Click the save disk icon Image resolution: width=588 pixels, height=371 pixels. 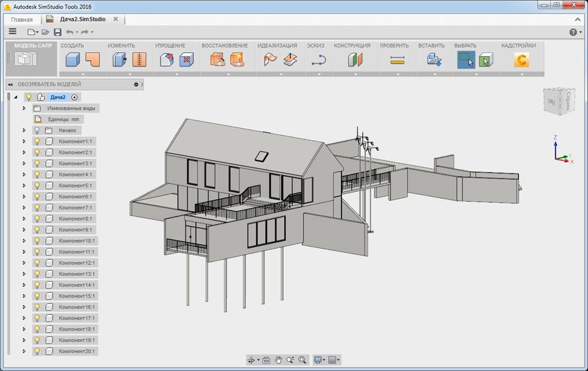(57, 32)
